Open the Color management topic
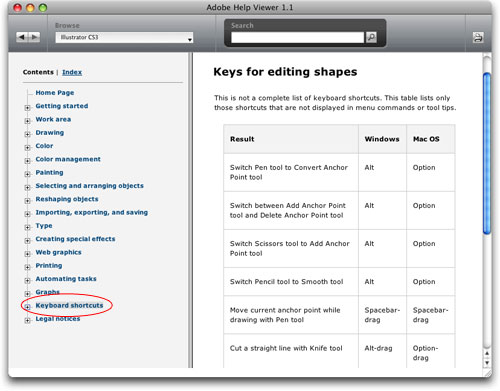 click(68, 159)
